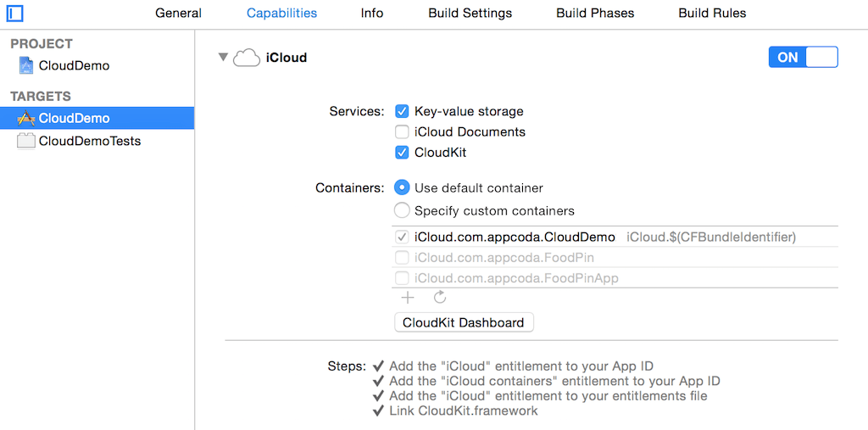Click the CloudDemo project file icon
868x430 pixels.
click(26, 65)
